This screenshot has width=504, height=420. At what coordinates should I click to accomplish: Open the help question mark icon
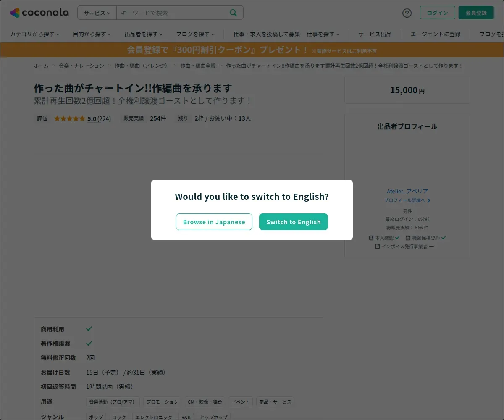407,13
